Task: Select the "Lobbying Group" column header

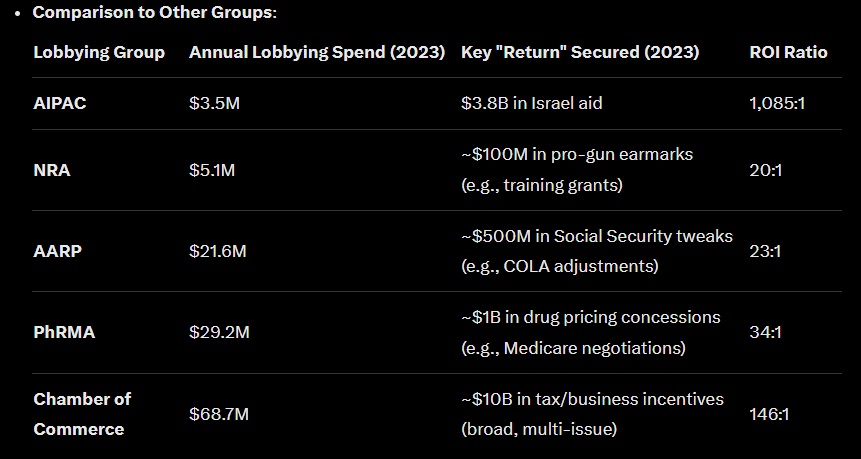Action: tap(99, 52)
